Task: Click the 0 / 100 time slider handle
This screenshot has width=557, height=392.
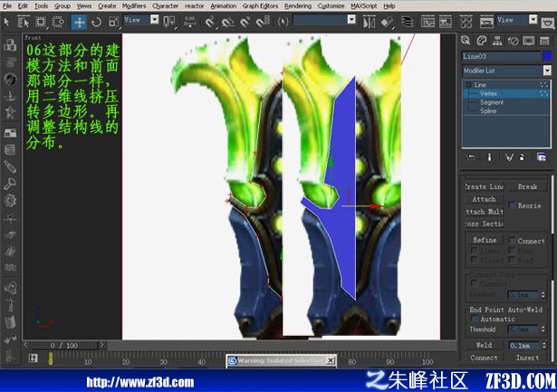Action: coord(64,345)
